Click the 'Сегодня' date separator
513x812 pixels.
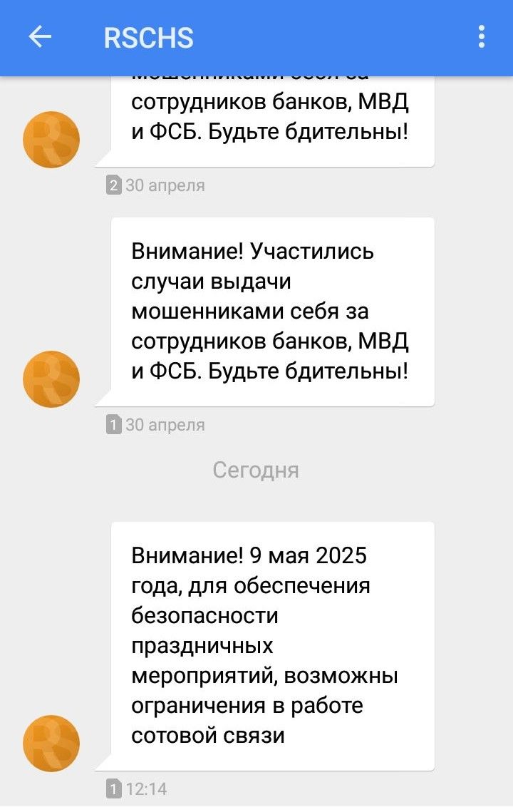click(256, 471)
